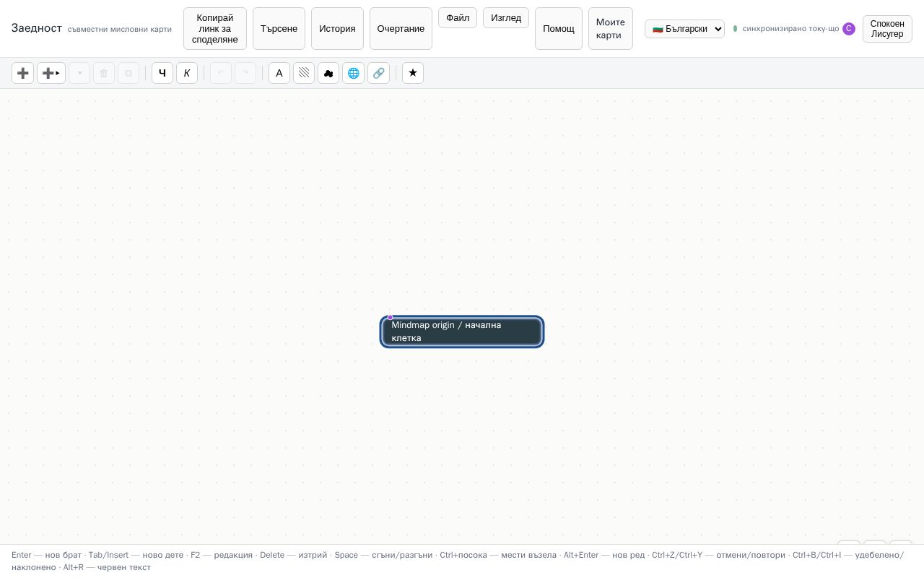Open the Файл menu
Screen dimensions: 924x578
pos(458,18)
